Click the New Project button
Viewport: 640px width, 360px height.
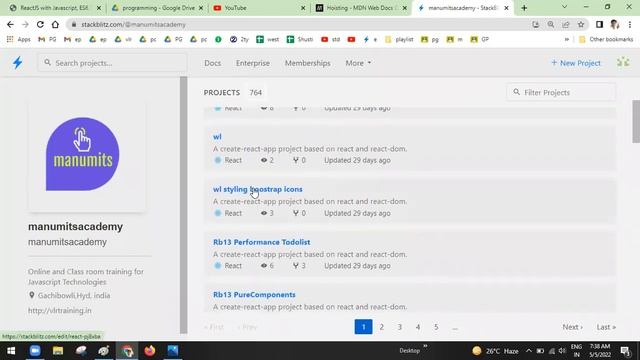[x=576, y=63]
